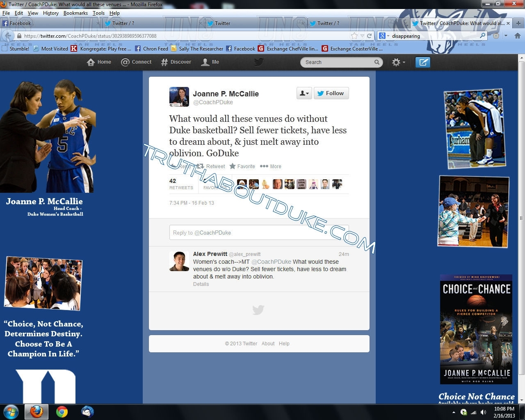The image size is (525, 420).
Task: Open the 'Stumble!' bookmark
Action: pyautogui.click(x=16, y=48)
